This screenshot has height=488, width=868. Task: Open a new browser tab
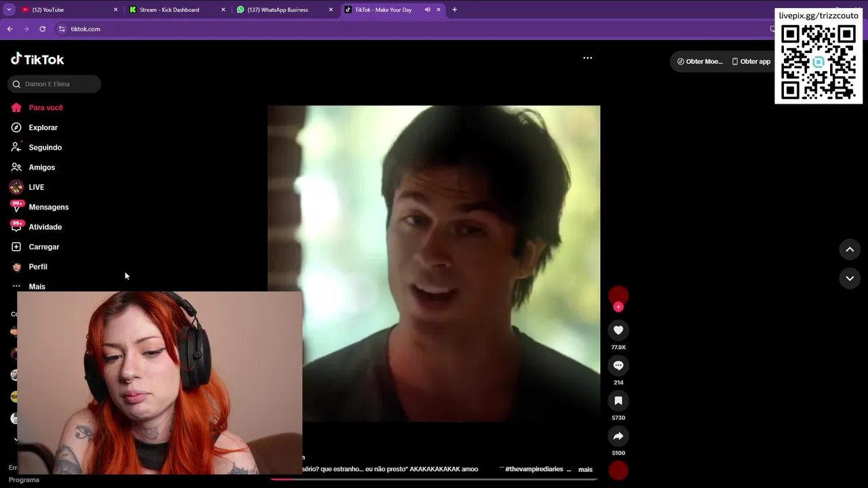[454, 9]
